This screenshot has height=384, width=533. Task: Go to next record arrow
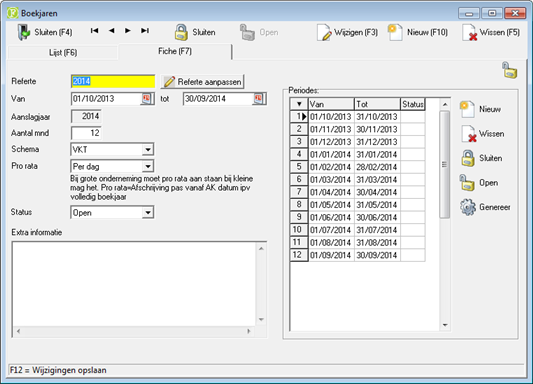[x=128, y=31]
